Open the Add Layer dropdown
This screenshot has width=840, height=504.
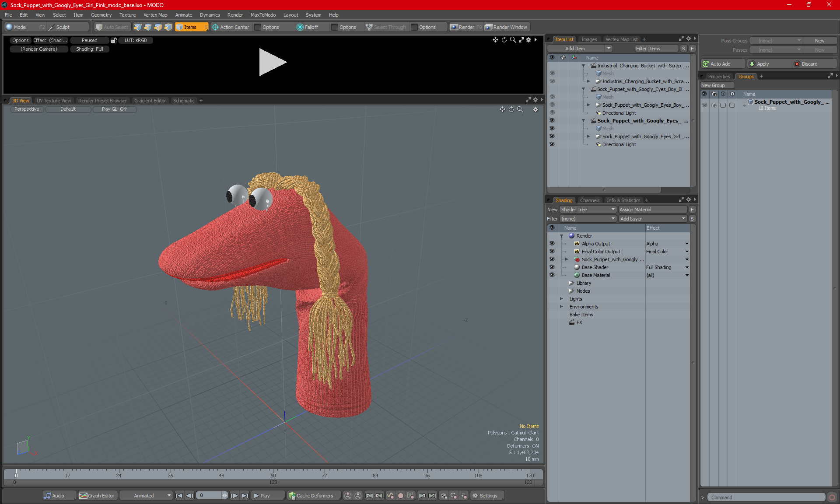click(653, 219)
